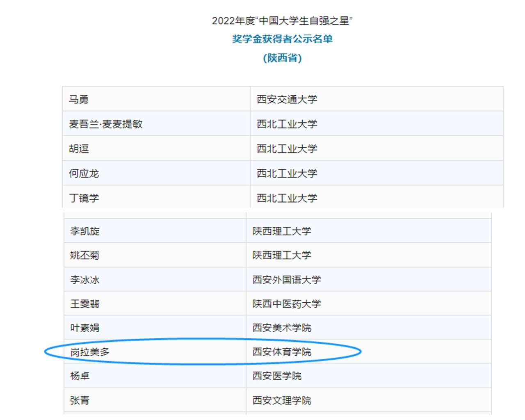This screenshot has width=525, height=420.
Task: Click 西北工业大学 in 丁镜学's row
Action: point(287,198)
